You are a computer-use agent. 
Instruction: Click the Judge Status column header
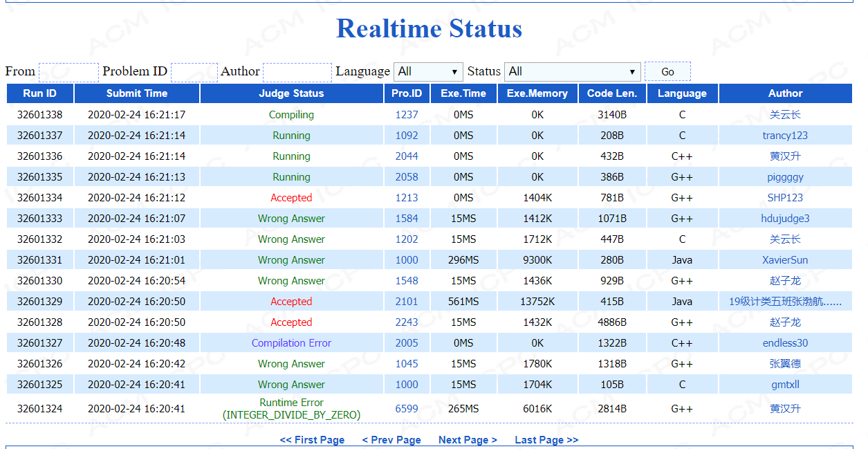pos(291,93)
